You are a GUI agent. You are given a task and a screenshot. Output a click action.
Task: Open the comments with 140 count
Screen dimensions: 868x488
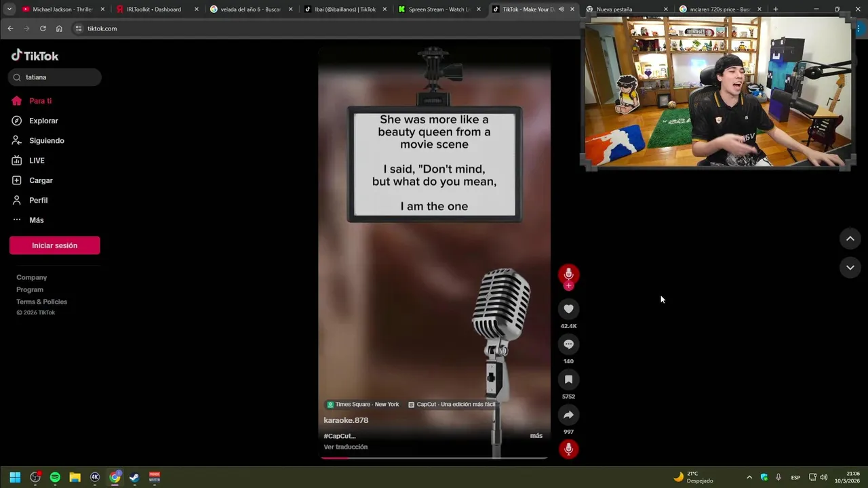click(568, 344)
